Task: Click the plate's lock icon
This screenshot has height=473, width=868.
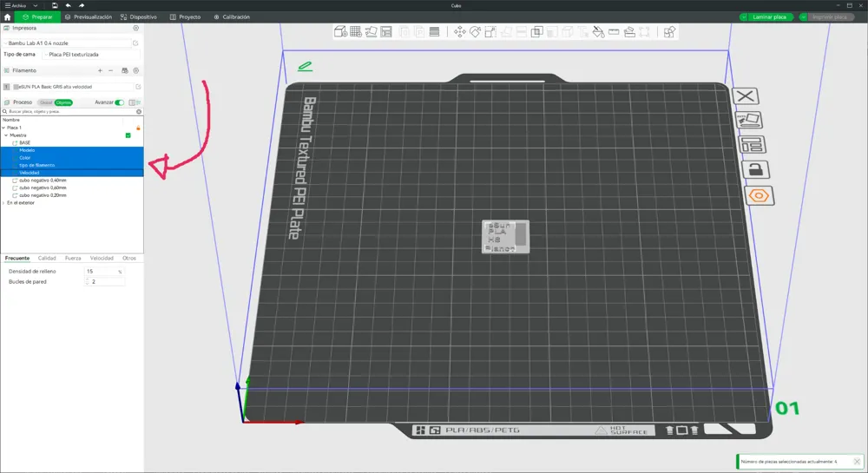Action: point(756,169)
